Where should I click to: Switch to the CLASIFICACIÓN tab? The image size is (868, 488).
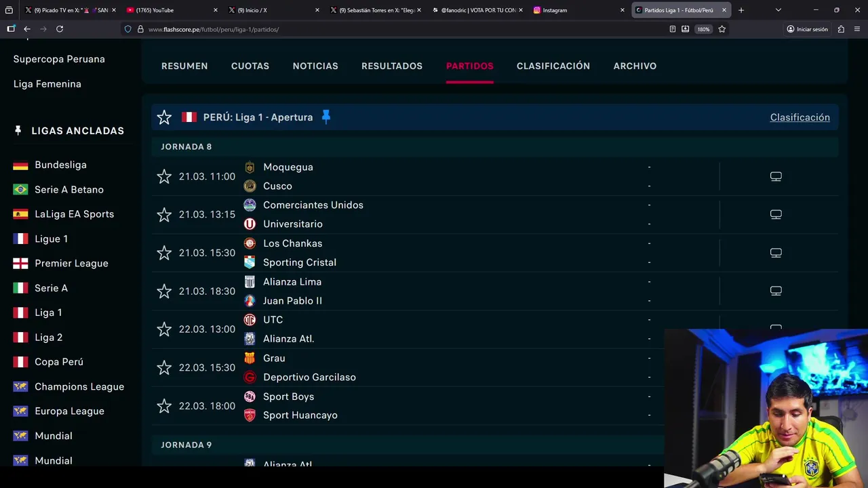tap(553, 66)
